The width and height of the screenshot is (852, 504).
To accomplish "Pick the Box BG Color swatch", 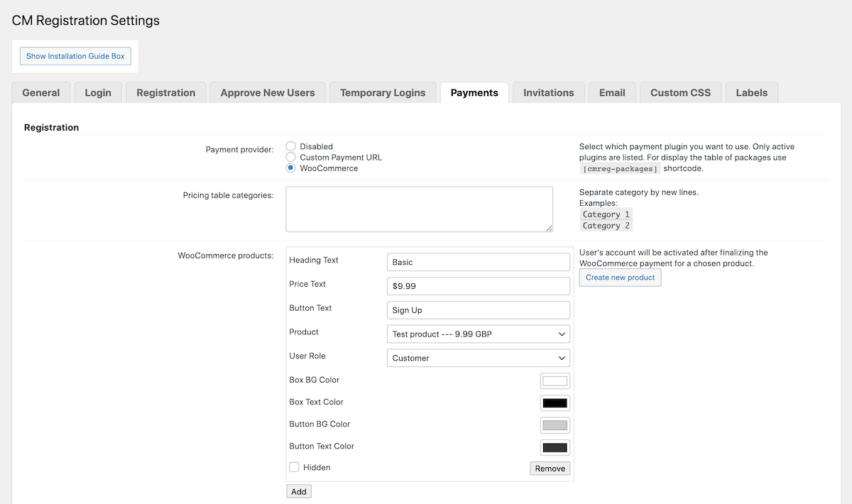I will (x=555, y=381).
